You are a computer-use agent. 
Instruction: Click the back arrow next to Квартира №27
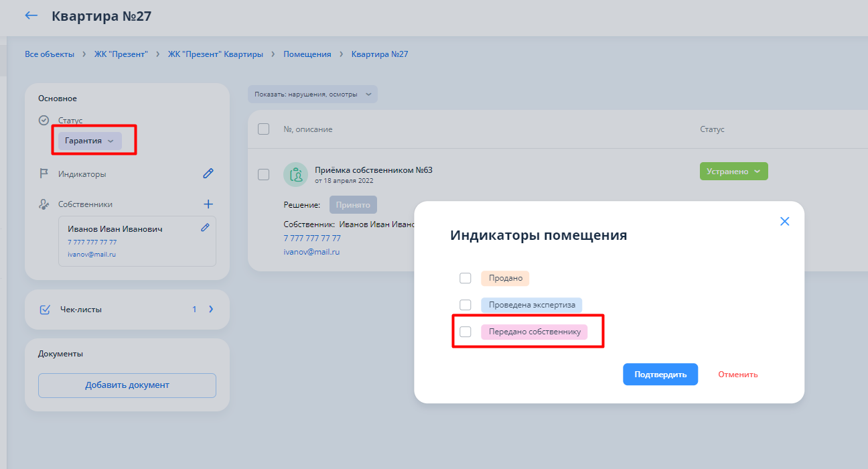point(31,15)
